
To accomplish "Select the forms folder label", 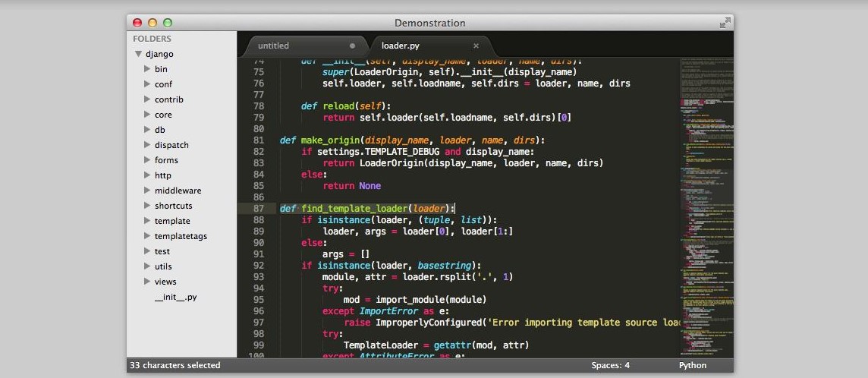I will (x=166, y=160).
